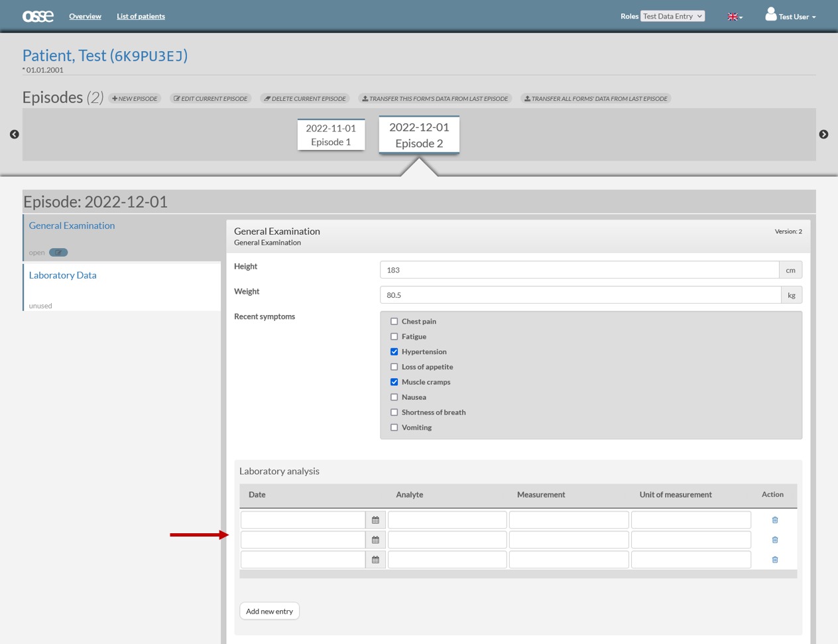
Task: Check the Loss of appetite symptom
Action: click(394, 367)
